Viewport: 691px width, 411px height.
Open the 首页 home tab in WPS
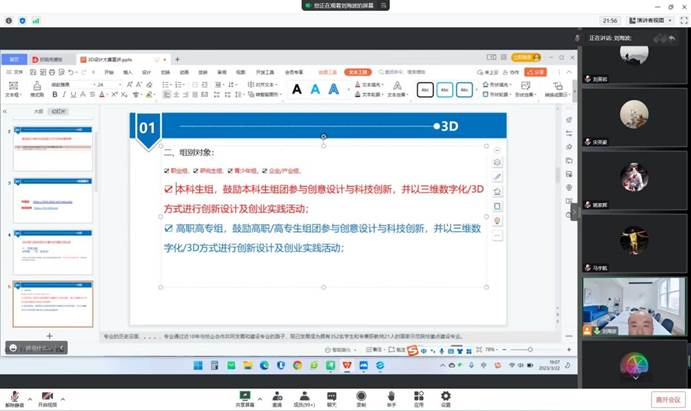coord(14,60)
